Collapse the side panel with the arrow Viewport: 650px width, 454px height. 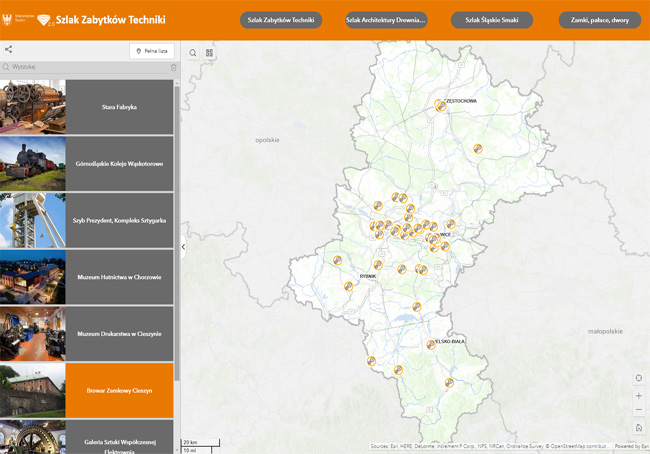[183, 246]
